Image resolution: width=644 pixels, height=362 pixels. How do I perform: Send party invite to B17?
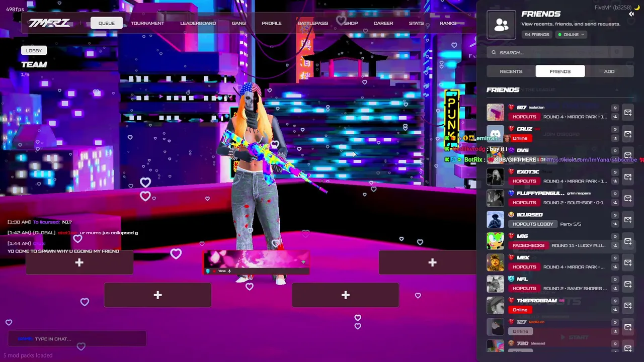628,113
